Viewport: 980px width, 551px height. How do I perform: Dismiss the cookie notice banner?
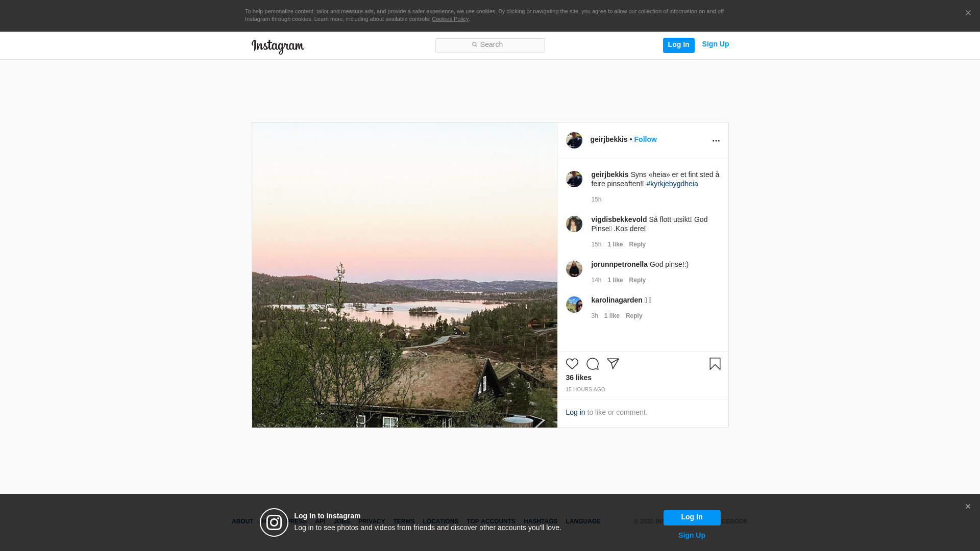point(968,13)
